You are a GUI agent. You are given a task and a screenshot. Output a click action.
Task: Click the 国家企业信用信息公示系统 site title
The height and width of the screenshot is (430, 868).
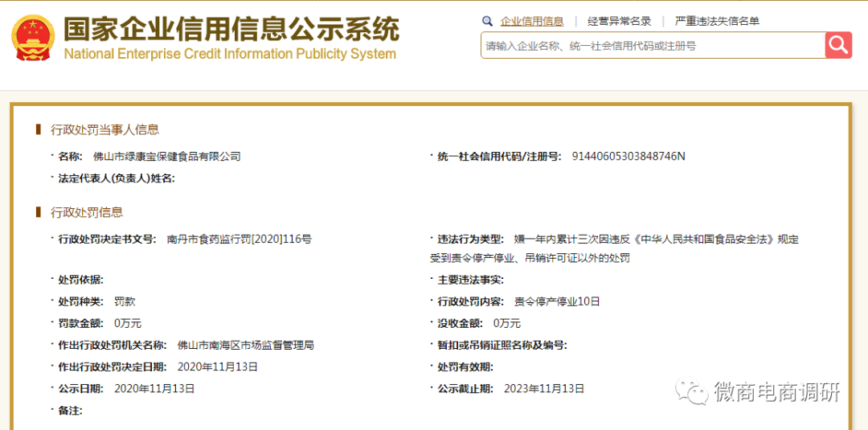pos(231,29)
